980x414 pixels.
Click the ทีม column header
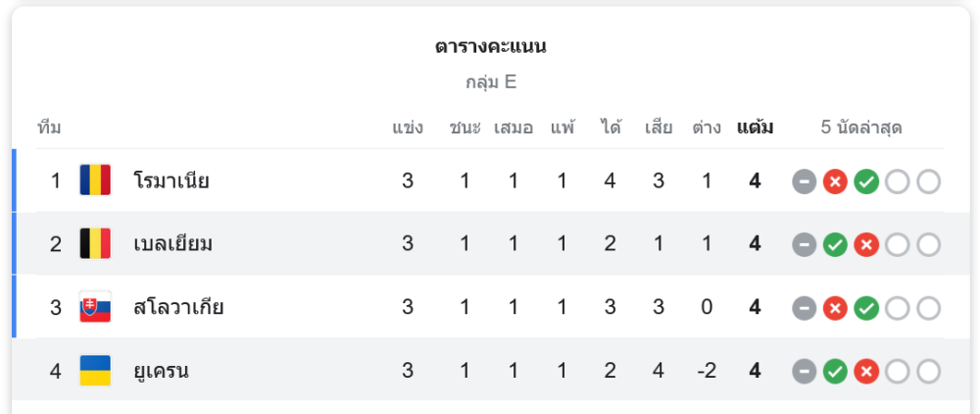coord(49,128)
